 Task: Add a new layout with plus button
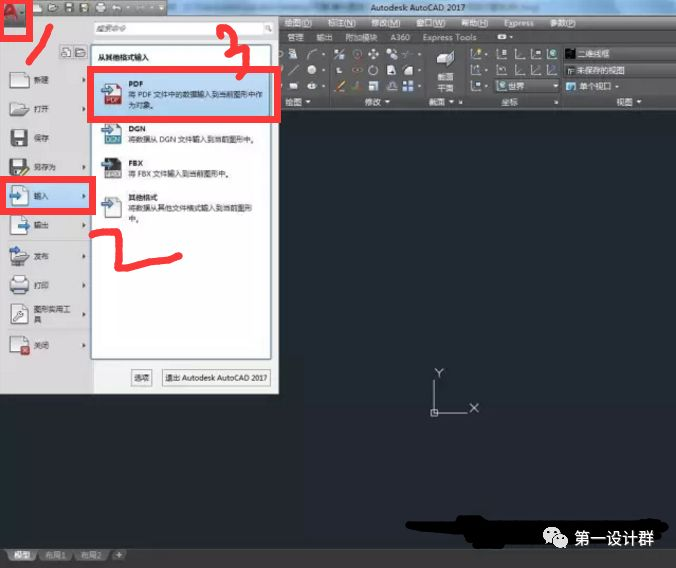pyautogui.click(x=118, y=554)
